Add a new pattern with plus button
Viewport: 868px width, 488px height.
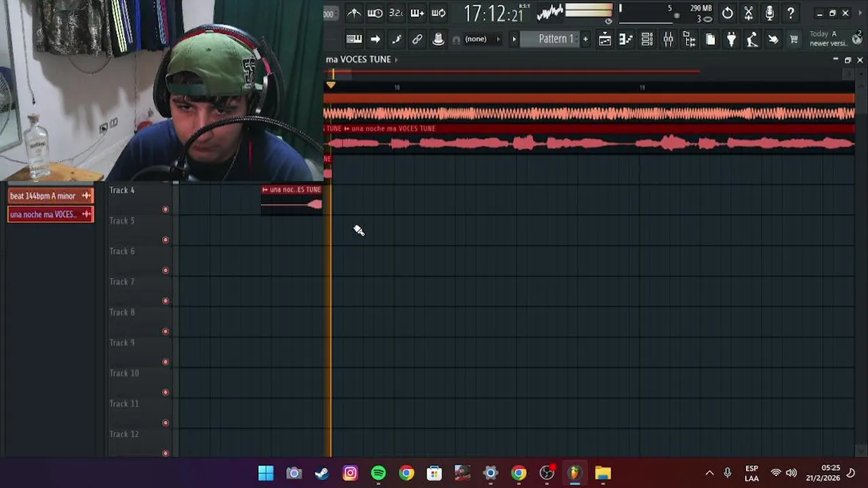[585, 39]
